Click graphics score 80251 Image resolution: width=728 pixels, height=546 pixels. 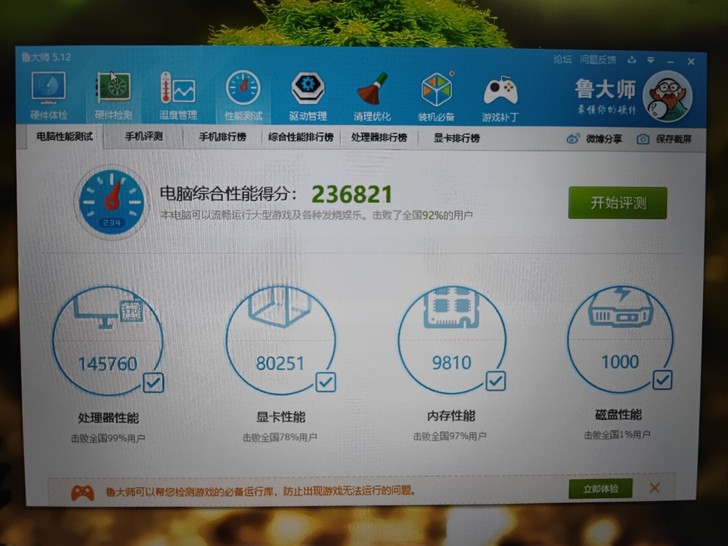[280, 363]
